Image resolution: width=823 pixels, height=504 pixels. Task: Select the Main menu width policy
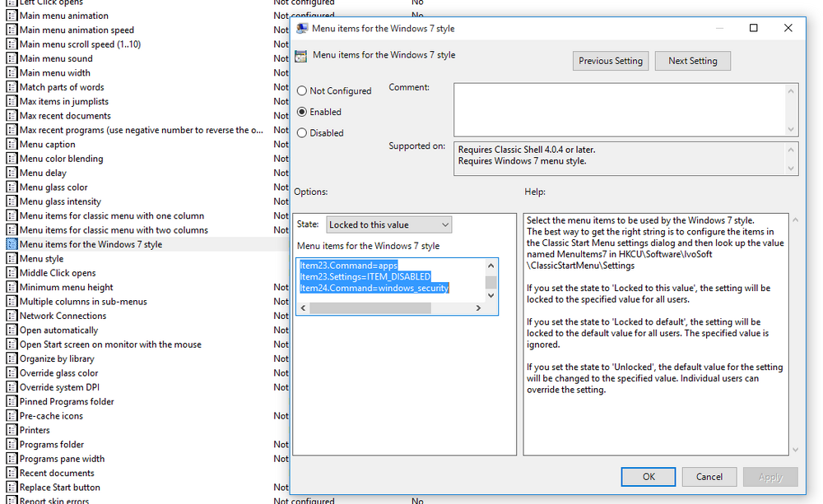[x=54, y=73]
